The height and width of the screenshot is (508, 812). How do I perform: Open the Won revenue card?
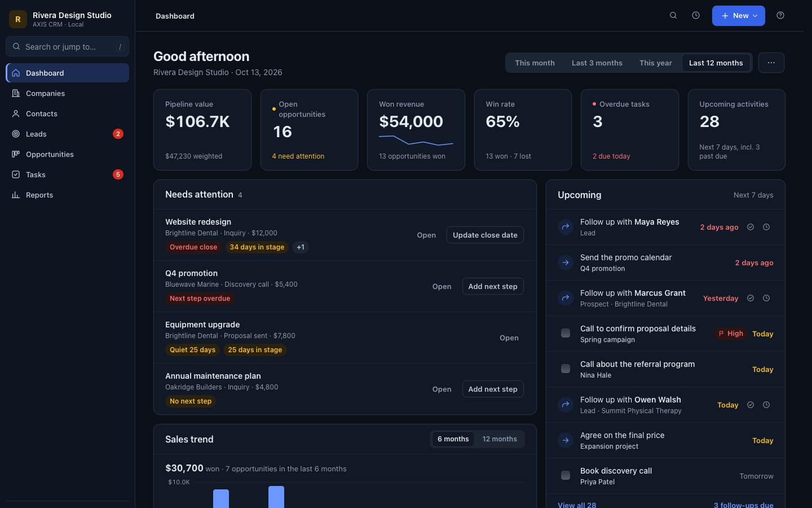416,130
